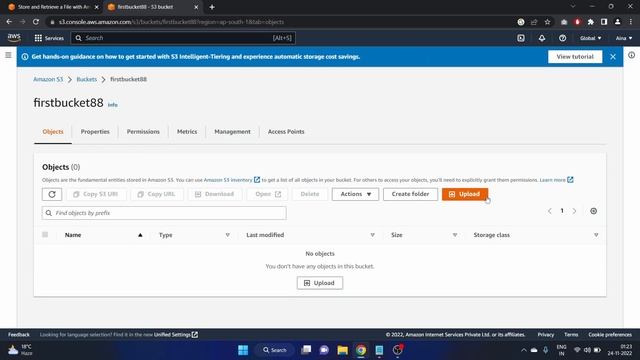Image resolution: width=640 pixels, height=360 pixels.
Task: Open the Services grid menu
Action: click(49, 38)
